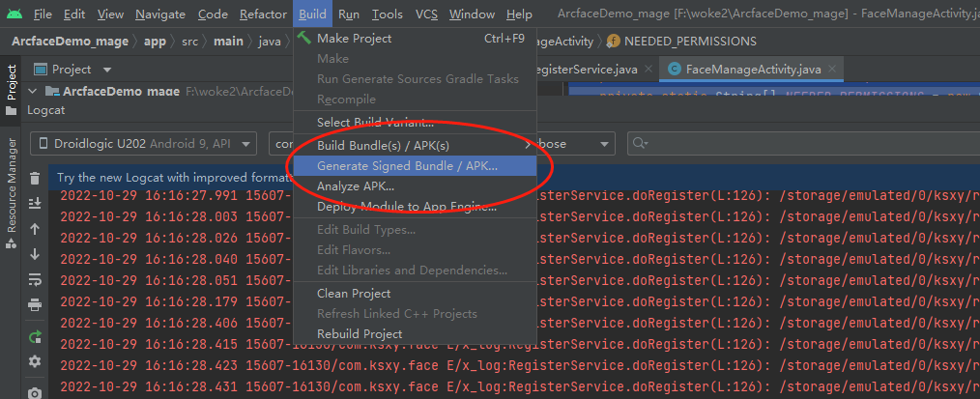Screen dimensions: 980x399
Task: Click the Android Studio logo icon
Action: [14, 14]
